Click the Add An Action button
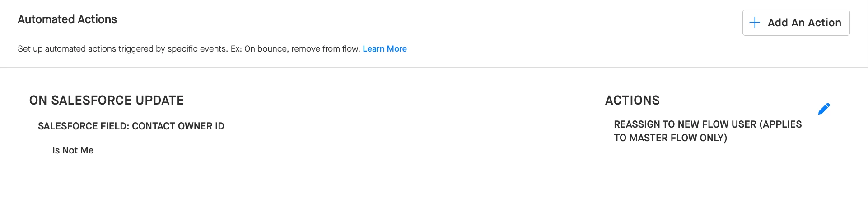868x201 pixels. click(x=796, y=23)
